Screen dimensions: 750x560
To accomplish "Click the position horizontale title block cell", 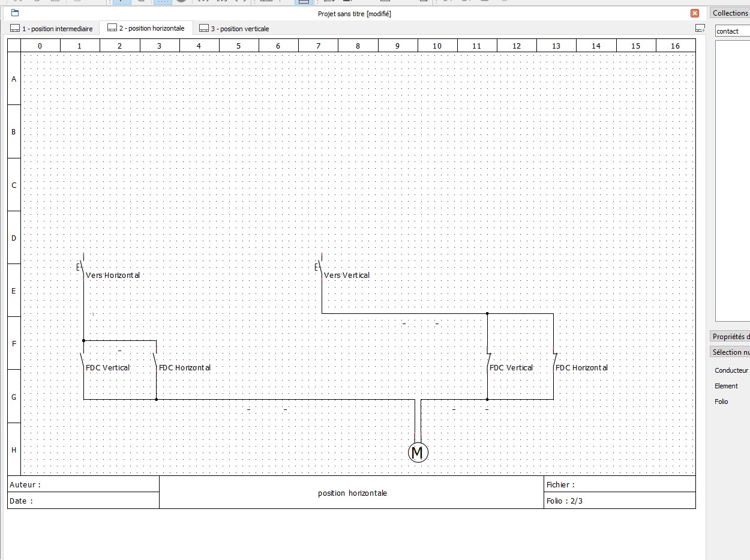I will tap(352, 493).
